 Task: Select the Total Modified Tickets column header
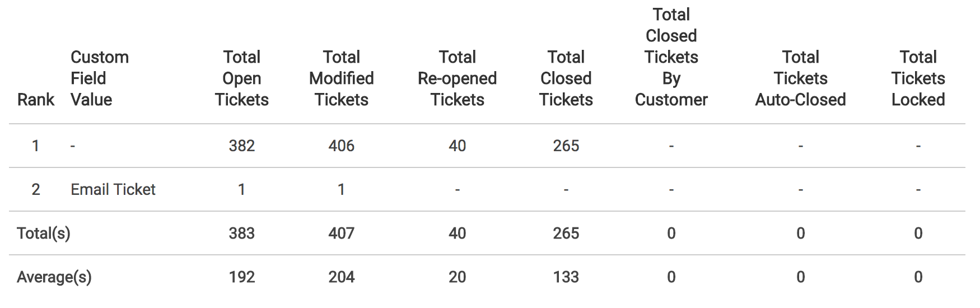pyautogui.click(x=341, y=78)
